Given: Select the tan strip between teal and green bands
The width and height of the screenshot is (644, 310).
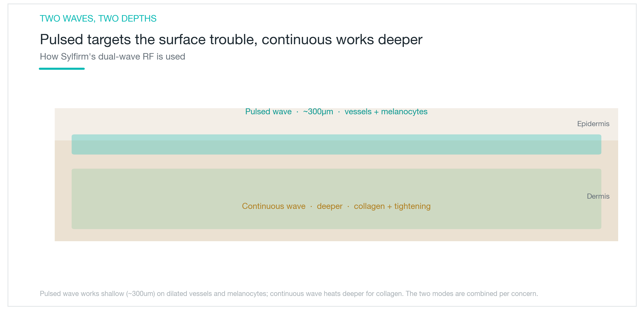Looking at the screenshot, I should pos(336,162).
